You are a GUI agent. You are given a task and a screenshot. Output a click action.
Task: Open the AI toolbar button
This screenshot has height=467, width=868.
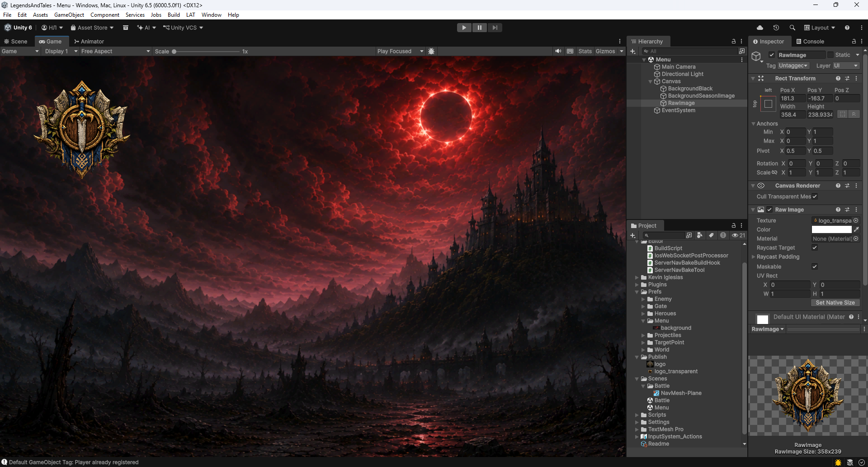tap(146, 28)
